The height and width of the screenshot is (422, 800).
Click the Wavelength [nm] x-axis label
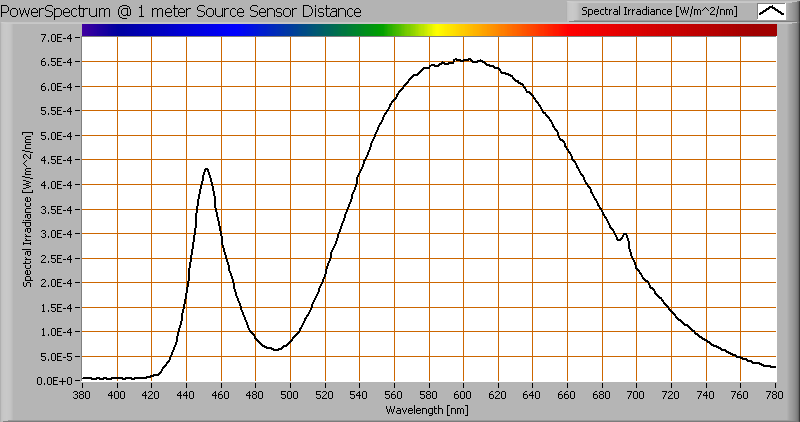point(429,410)
